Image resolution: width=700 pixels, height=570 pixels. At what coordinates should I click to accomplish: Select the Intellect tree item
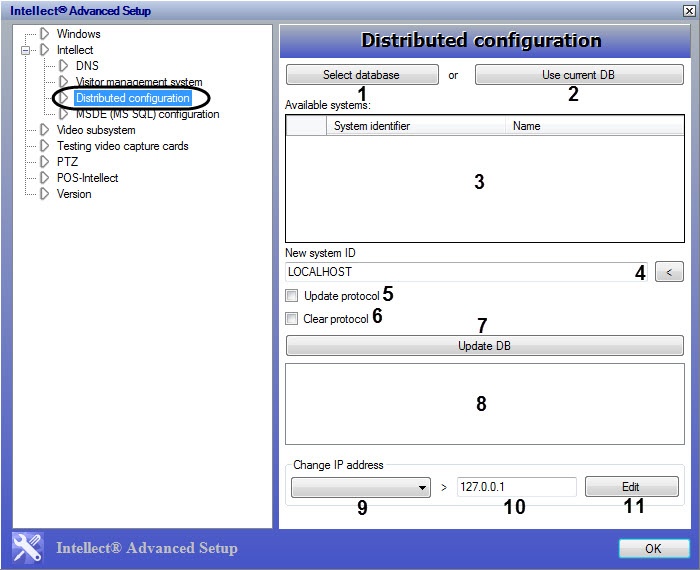tap(75, 50)
